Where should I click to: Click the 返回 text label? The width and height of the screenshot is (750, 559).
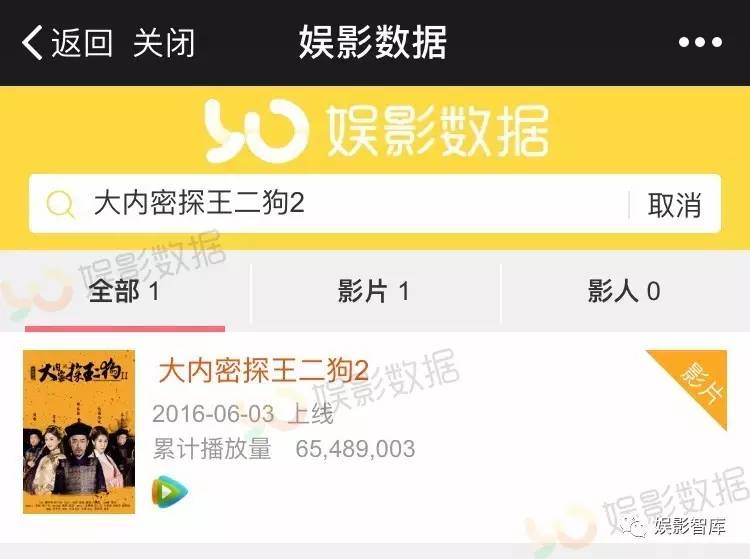click(x=82, y=43)
